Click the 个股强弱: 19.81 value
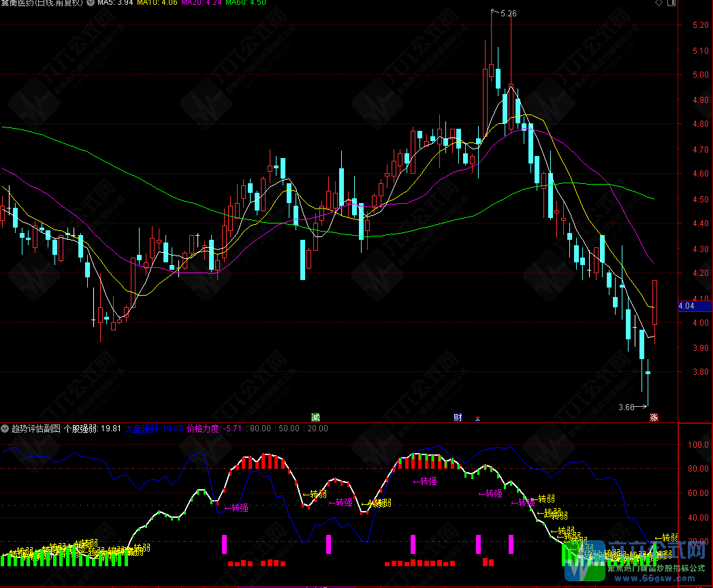This screenshot has height=588, width=713. tap(93, 429)
